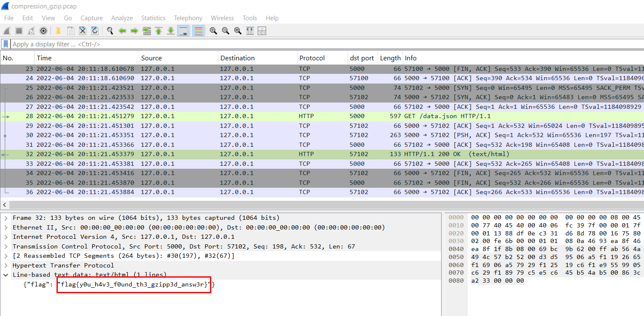Open capture options gear icon
This screenshot has height=316, width=644.
43,31
